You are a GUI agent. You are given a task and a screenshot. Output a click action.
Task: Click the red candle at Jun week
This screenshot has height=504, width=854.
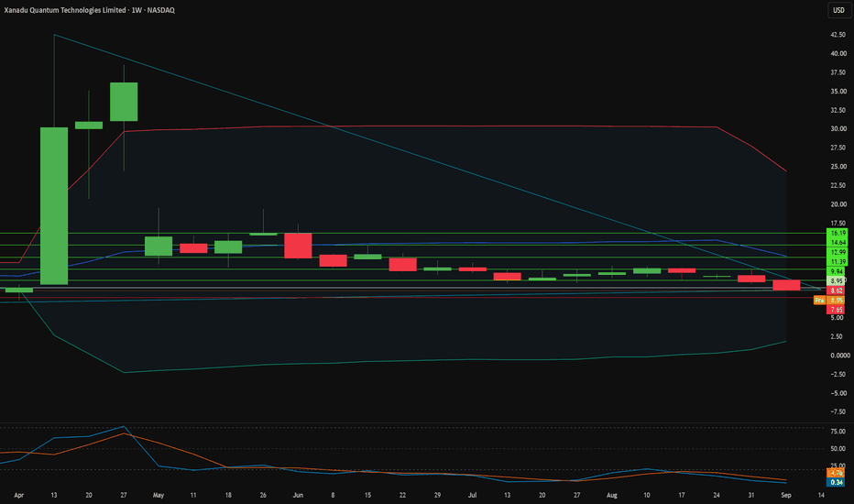pyautogui.click(x=298, y=246)
